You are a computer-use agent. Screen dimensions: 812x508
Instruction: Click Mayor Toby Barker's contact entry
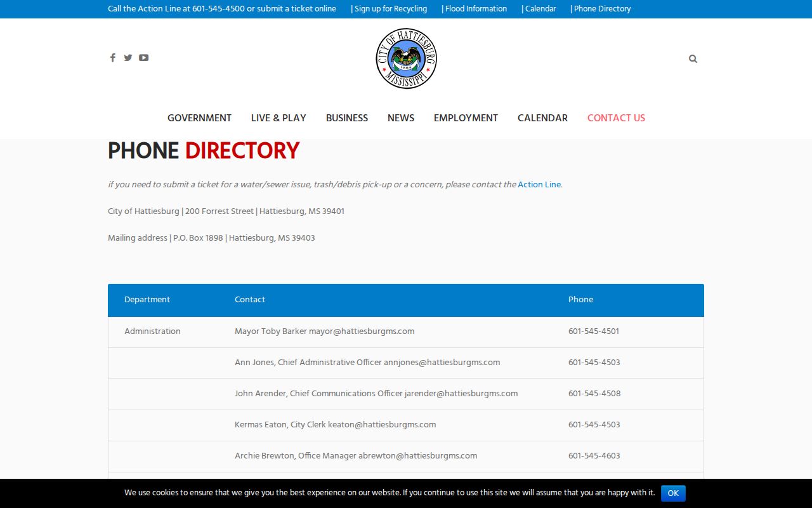[x=324, y=331]
